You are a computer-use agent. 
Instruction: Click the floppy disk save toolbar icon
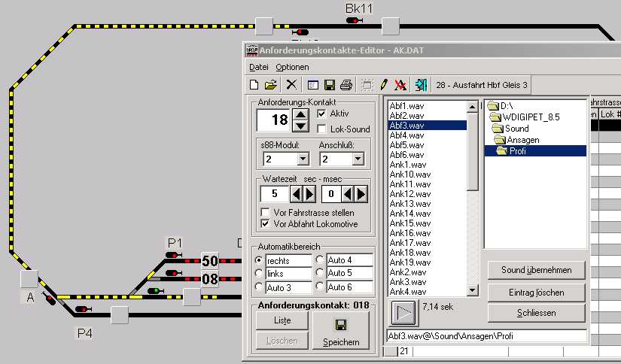click(x=329, y=85)
